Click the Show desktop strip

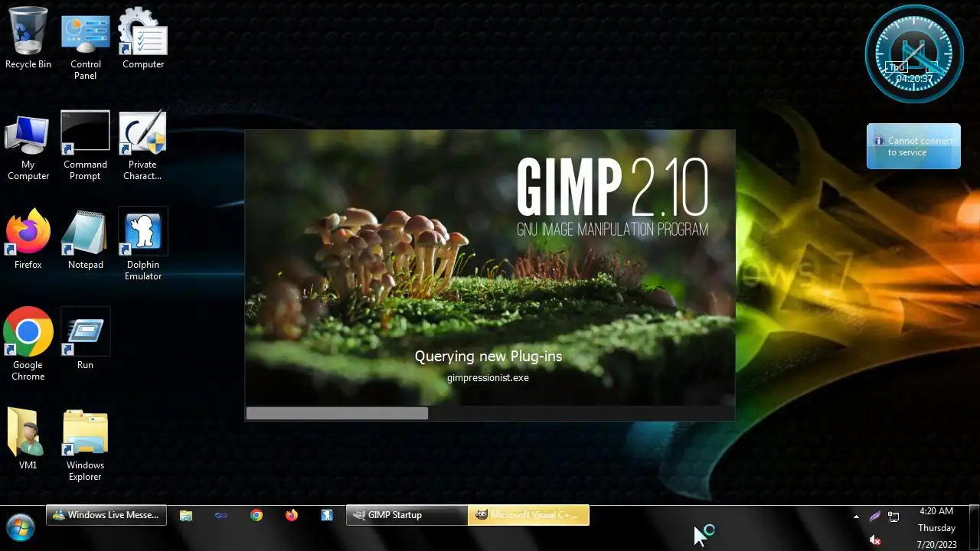(x=974, y=528)
